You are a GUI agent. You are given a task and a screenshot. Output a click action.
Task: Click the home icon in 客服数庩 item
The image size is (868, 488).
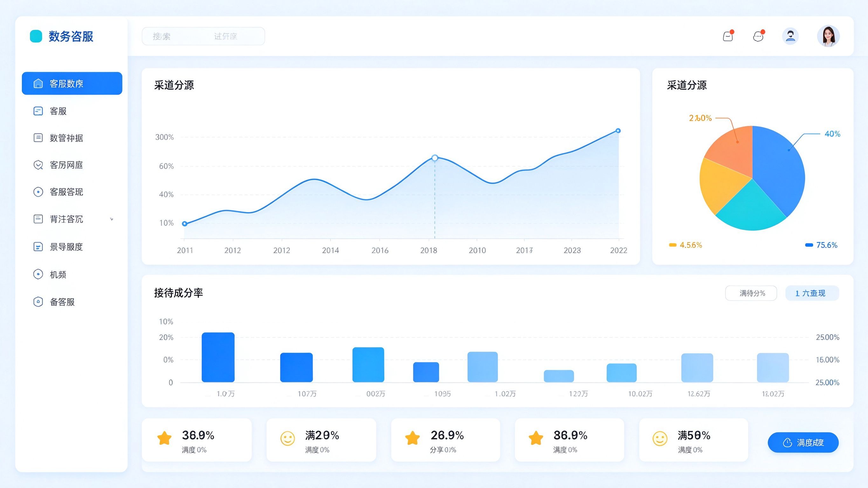pyautogui.click(x=38, y=83)
